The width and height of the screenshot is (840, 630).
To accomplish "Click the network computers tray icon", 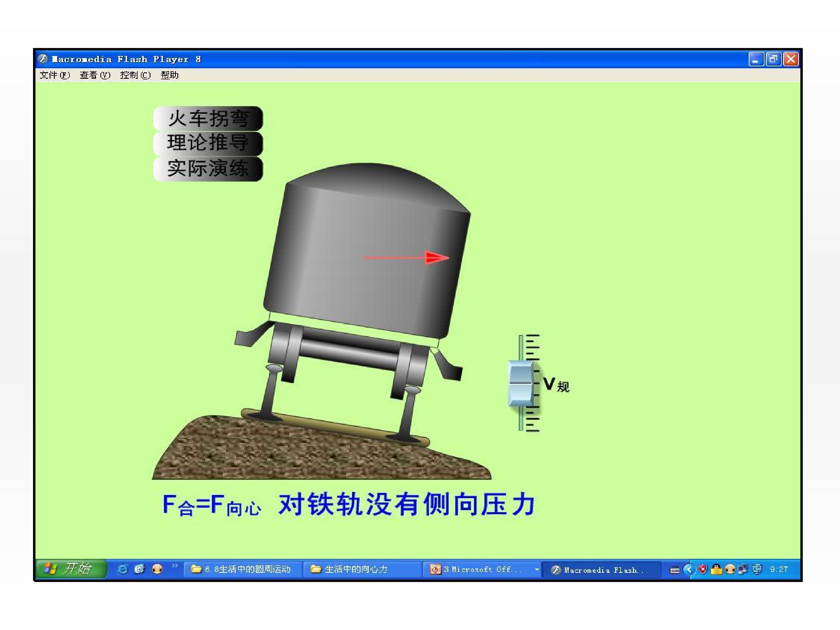I will (743, 569).
